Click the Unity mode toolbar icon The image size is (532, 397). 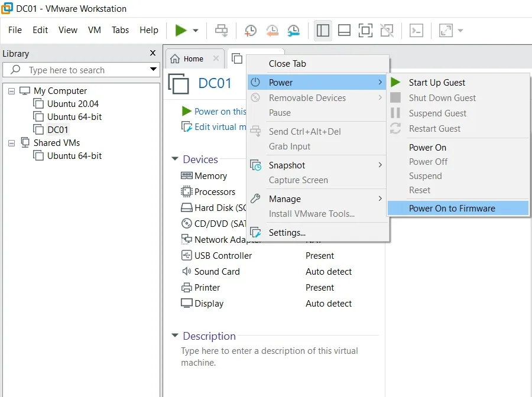[x=387, y=31]
